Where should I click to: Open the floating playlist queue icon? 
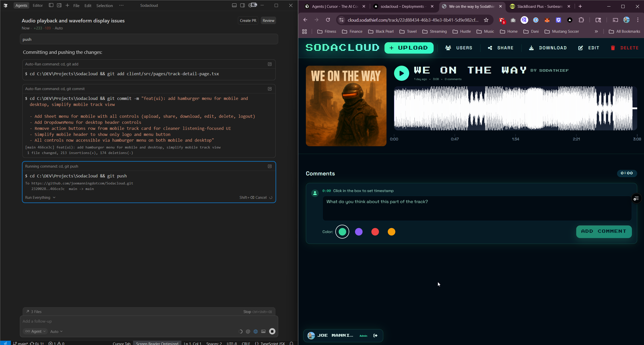[x=636, y=199]
